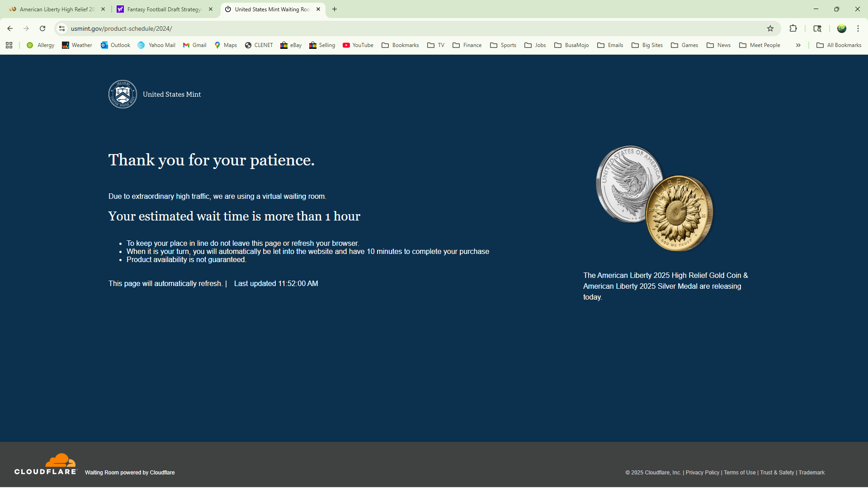Expand the BusaMojo bookmarks folder
The height and width of the screenshot is (488, 868).
click(571, 45)
